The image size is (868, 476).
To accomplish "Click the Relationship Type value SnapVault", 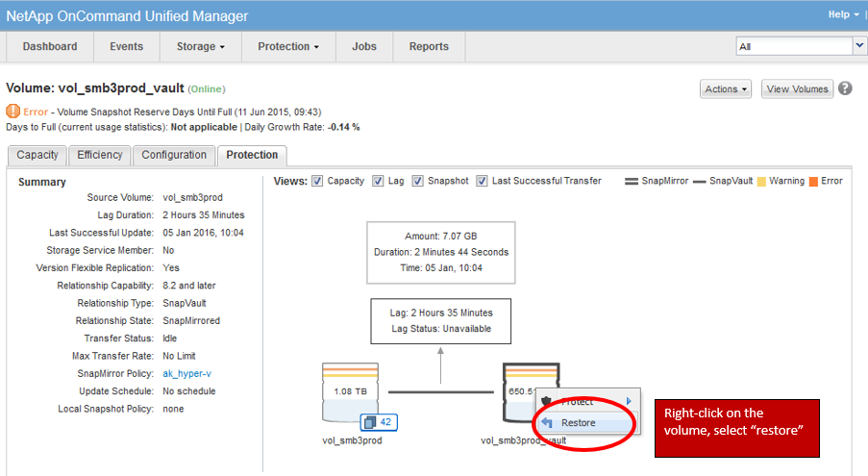I will [185, 303].
